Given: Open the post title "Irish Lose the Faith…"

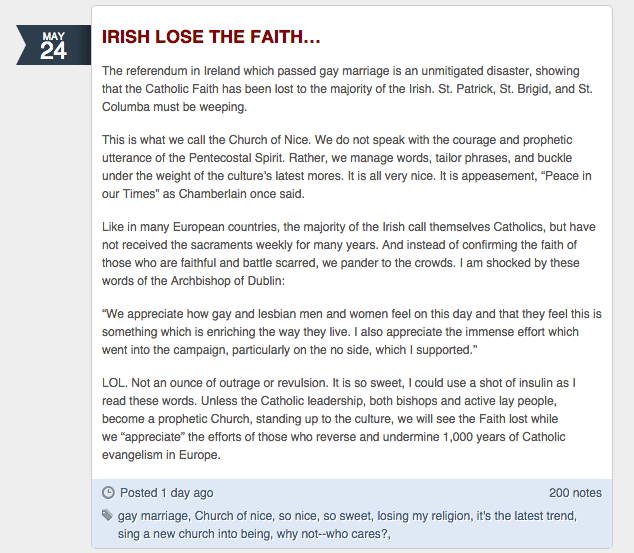Looking at the screenshot, I should coord(211,37).
